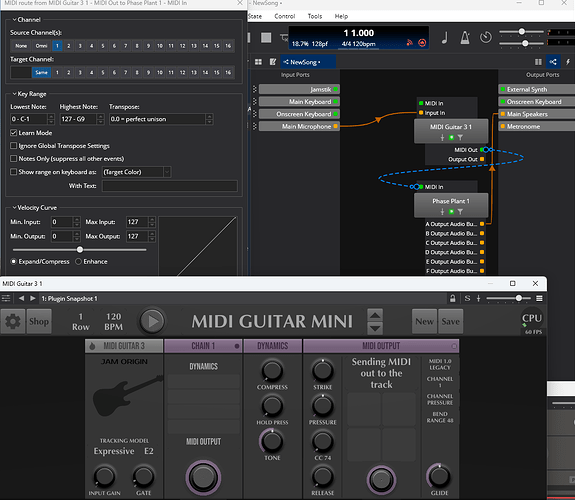The height and width of the screenshot is (500, 575).
Task: Open the gear settings in MIDI Guitar Mini
Action: tap(13, 321)
